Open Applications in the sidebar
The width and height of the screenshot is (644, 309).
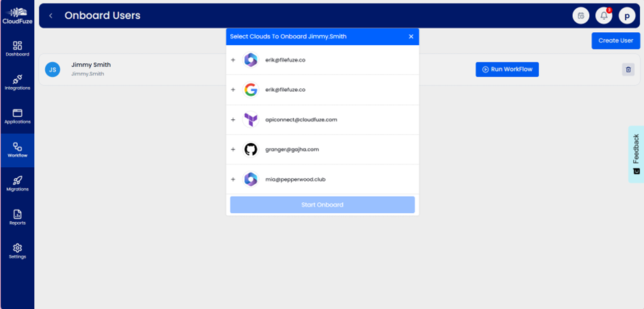click(x=17, y=116)
